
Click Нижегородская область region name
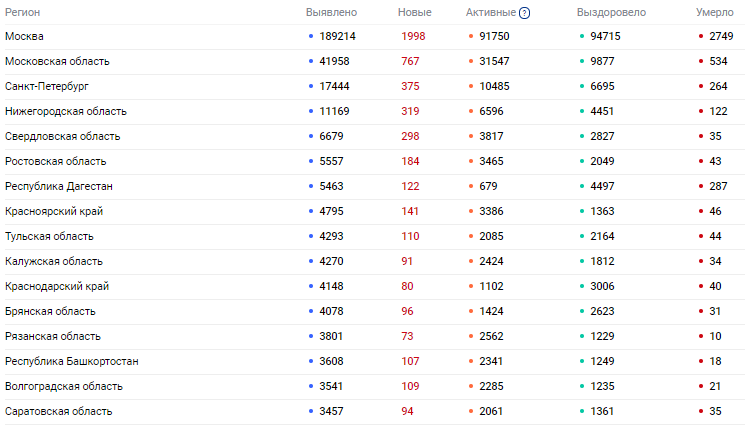66,111
